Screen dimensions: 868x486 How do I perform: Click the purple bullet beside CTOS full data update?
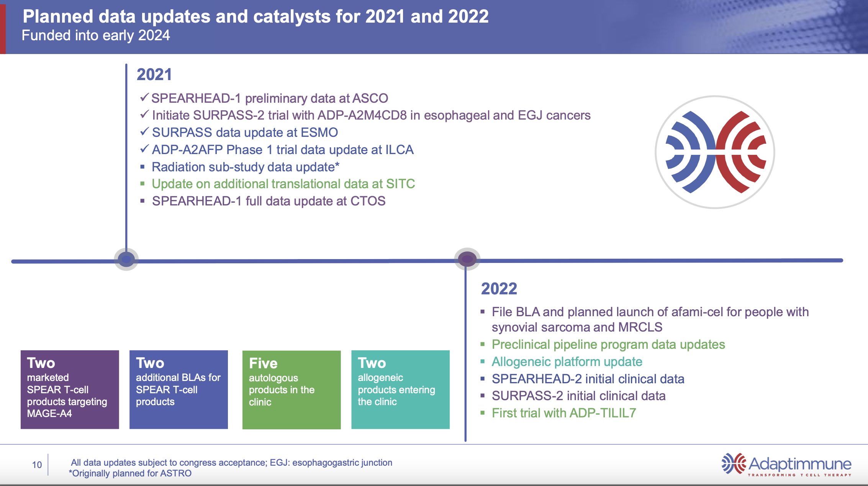tap(143, 200)
